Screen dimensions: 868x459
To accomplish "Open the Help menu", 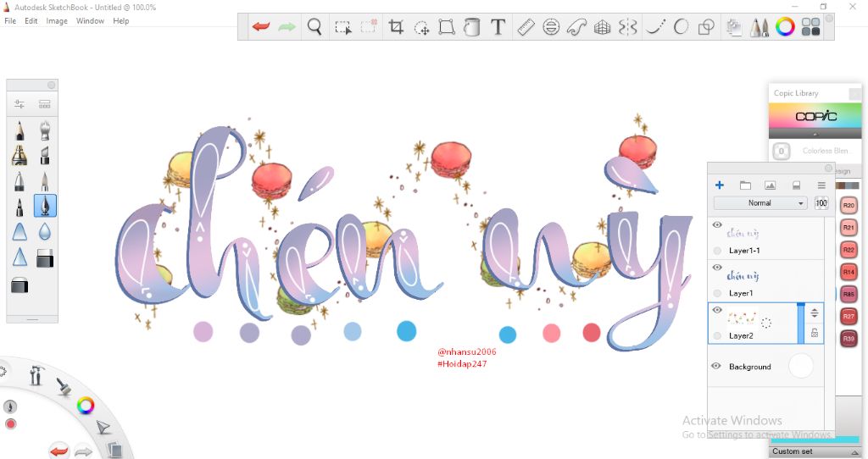I will click(120, 21).
